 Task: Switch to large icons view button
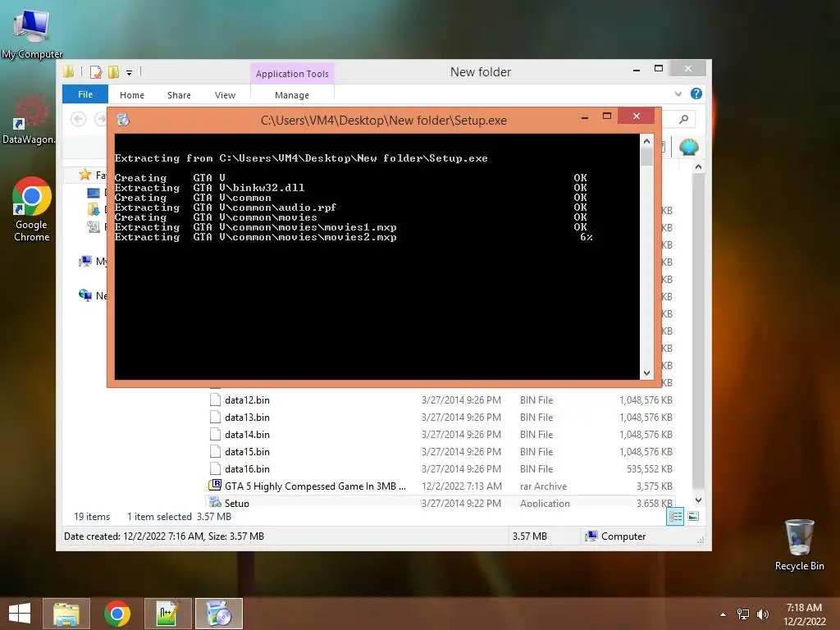point(693,517)
